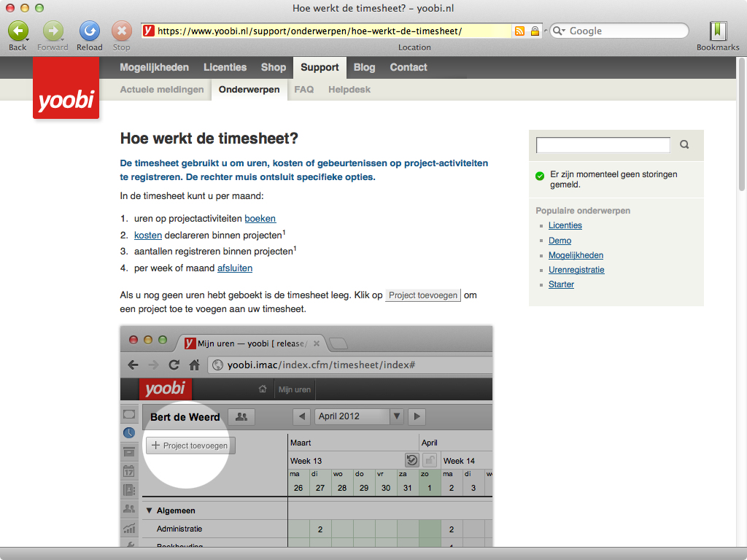Open the Blog navigation item

365,67
